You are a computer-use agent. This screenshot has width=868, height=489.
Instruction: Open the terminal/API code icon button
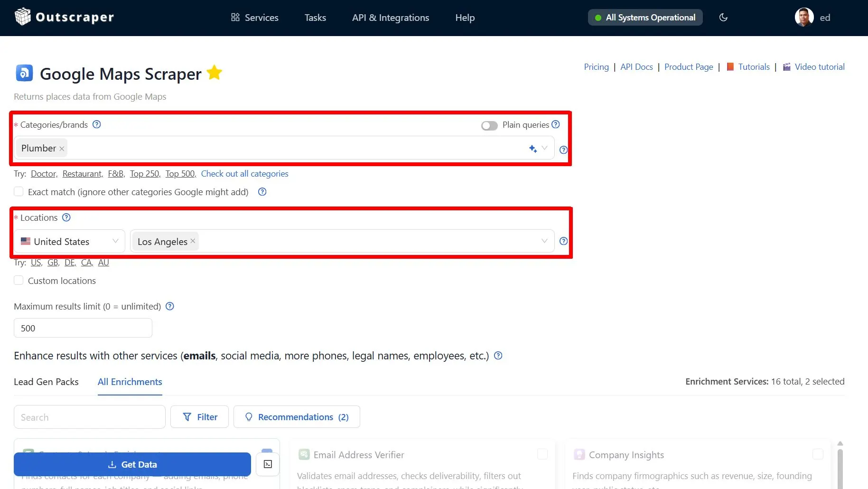(268, 464)
